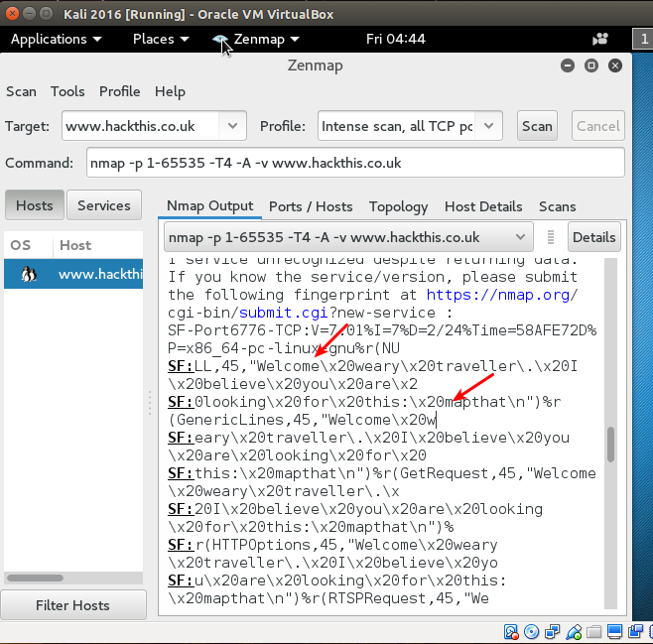Minimize the Zenmap window
This screenshot has height=644, width=653.
pyautogui.click(x=568, y=65)
